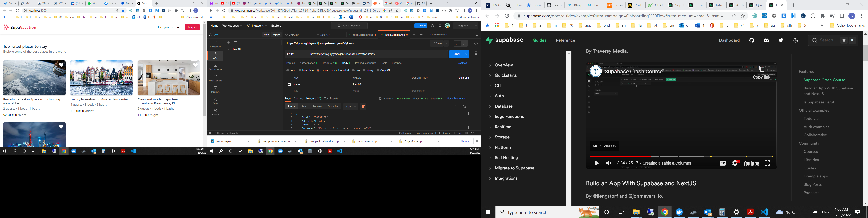
Task: Open the Supabase GitHub icon link
Action: pos(752,40)
